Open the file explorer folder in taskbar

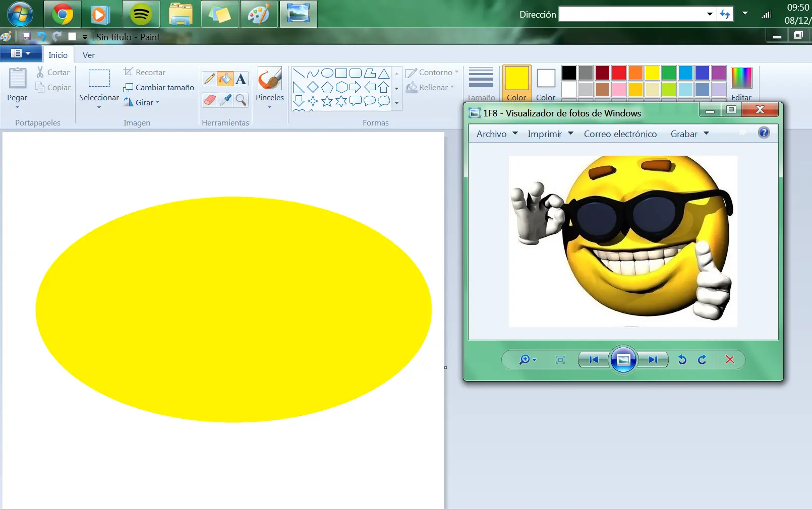(181, 14)
